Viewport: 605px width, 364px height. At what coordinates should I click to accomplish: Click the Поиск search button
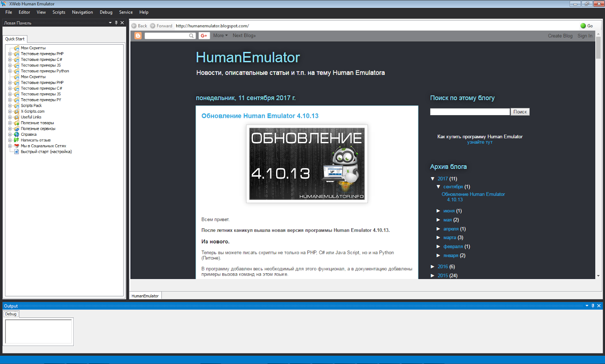tap(520, 112)
